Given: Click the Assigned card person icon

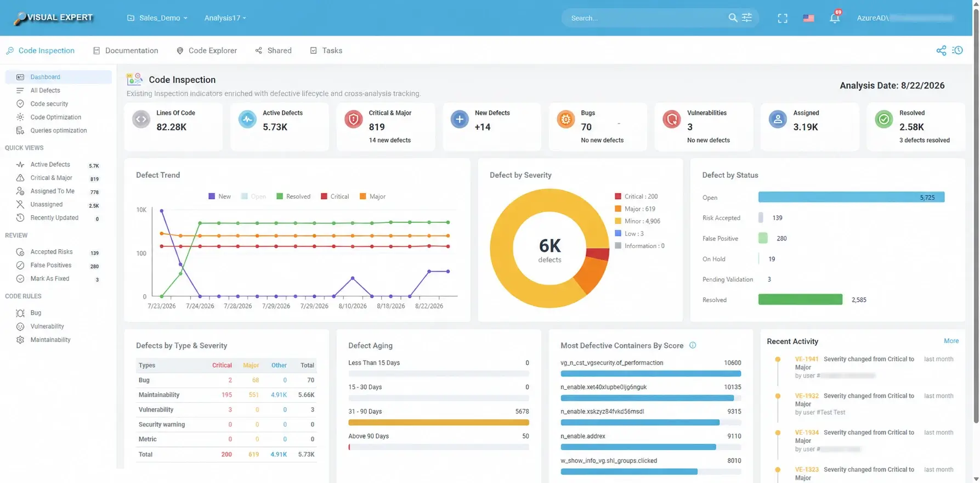Looking at the screenshot, I should 778,119.
